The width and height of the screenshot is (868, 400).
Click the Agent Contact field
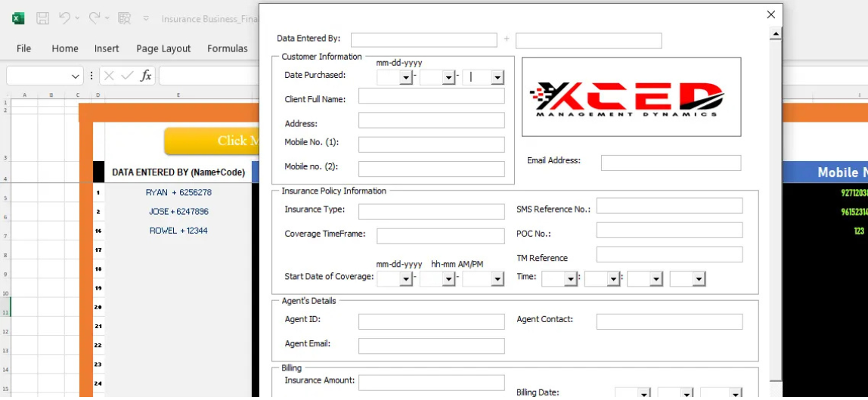click(669, 321)
